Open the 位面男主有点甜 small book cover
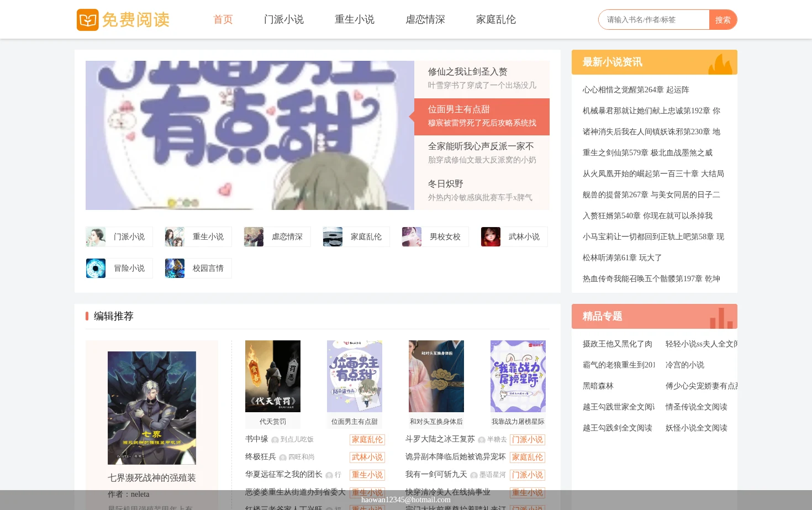This screenshot has height=510, width=812. click(355, 376)
